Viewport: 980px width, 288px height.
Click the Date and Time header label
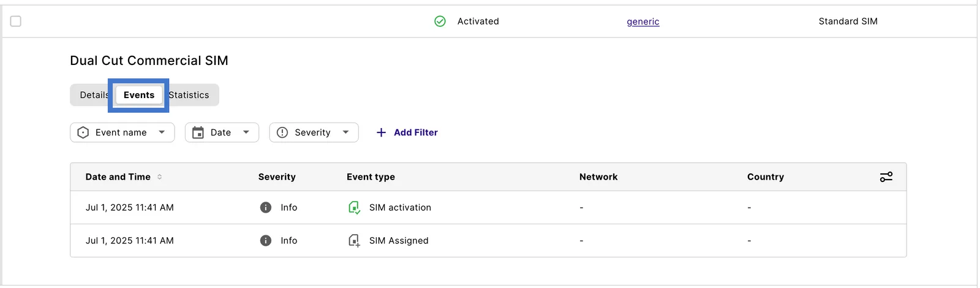(x=118, y=176)
